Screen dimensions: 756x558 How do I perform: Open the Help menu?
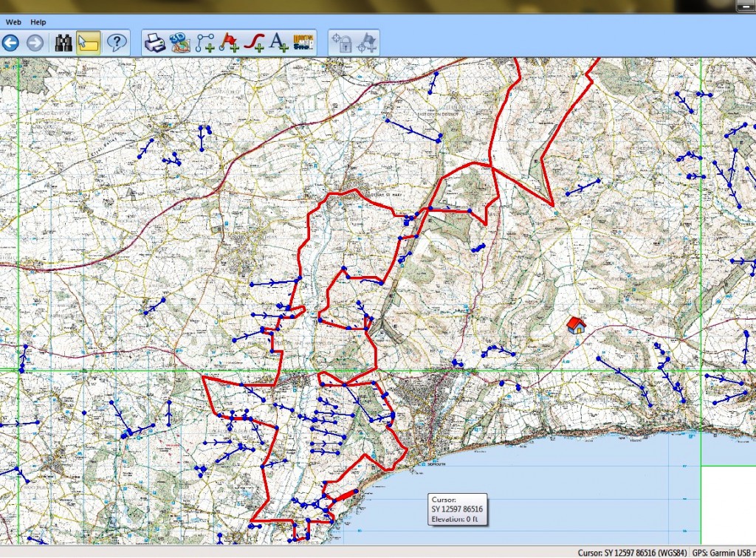[x=38, y=22]
